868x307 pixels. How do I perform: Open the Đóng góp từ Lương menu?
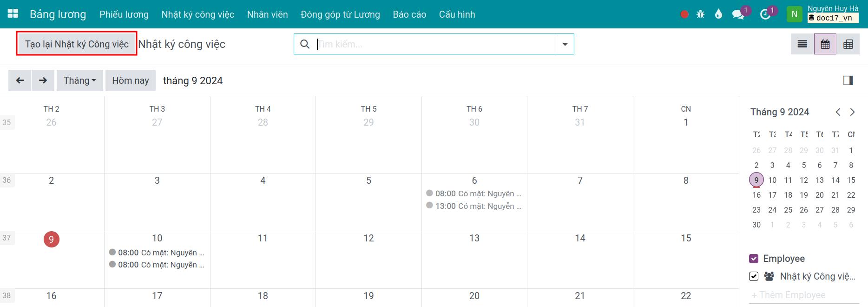coord(340,14)
